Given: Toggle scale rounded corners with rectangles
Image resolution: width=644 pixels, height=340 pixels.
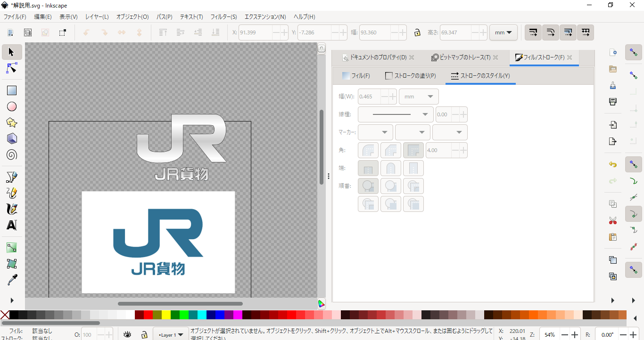Looking at the screenshot, I should coord(550,32).
